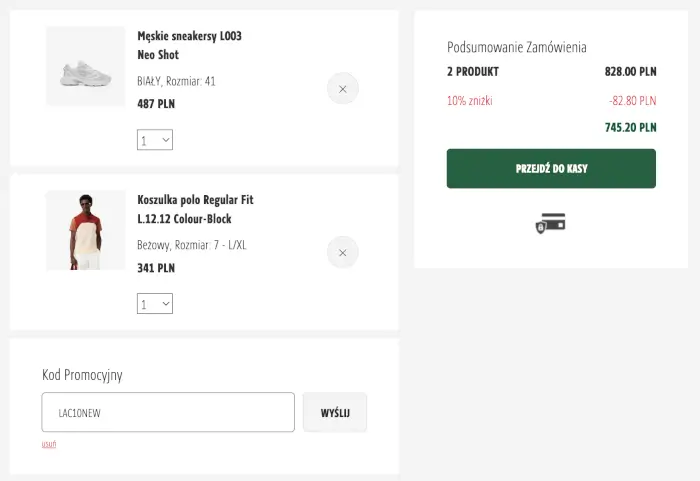Screen dimensions: 700x481
Task: Remove the Neo Shot sneakers from cart
Action: coord(342,89)
